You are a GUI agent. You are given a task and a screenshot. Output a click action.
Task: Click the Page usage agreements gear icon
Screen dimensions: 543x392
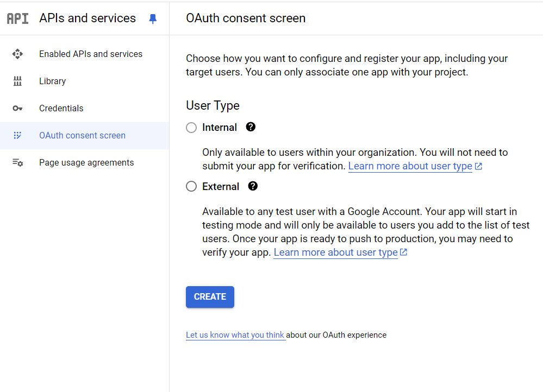[x=17, y=162]
